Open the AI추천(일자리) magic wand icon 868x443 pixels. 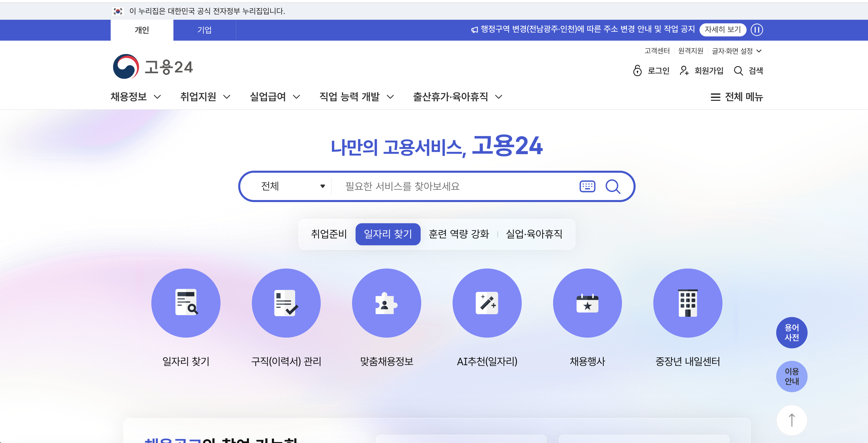click(x=487, y=302)
